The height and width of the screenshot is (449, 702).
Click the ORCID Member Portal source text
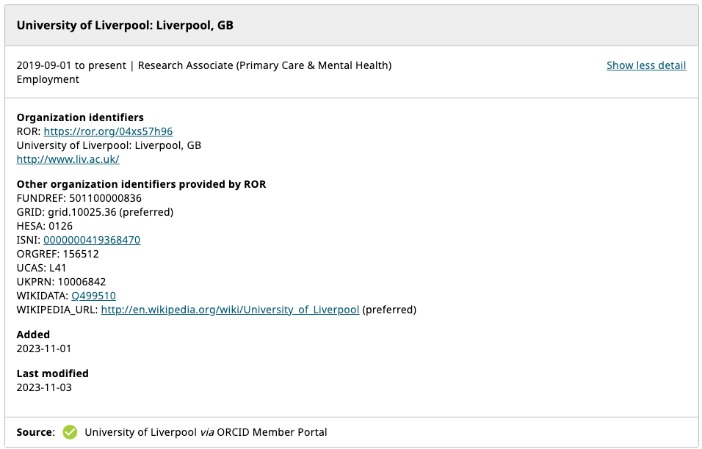click(272, 432)
